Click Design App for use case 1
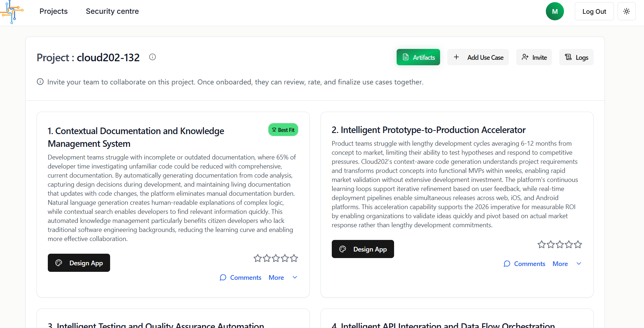The width and height of the screenshot is (644, 328). point(79,263)
